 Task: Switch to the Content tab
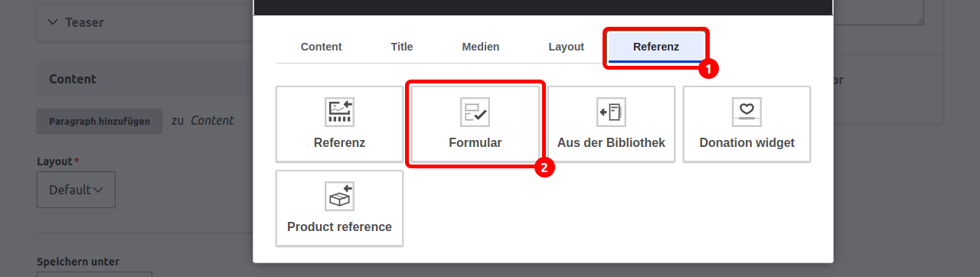click(x=321, y=47)
